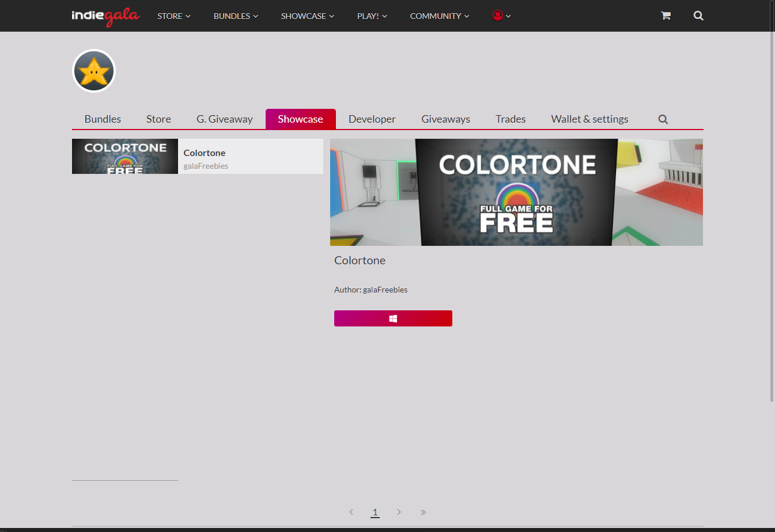
Task: Click the star profile avatar
Action: tap(94, 71)
